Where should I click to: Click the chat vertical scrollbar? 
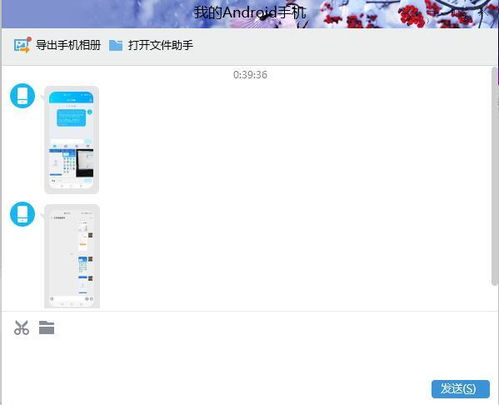pyautogui.click(x=494, y=176)
